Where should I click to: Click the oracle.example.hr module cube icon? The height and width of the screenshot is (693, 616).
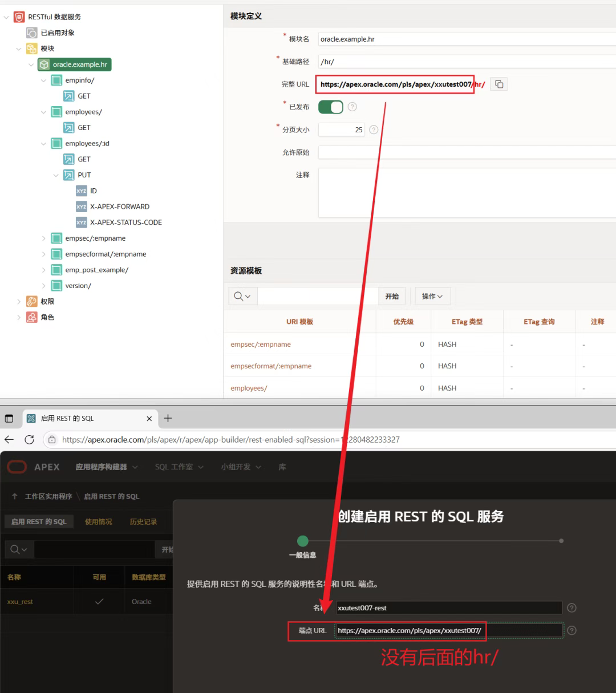point(44,64)
